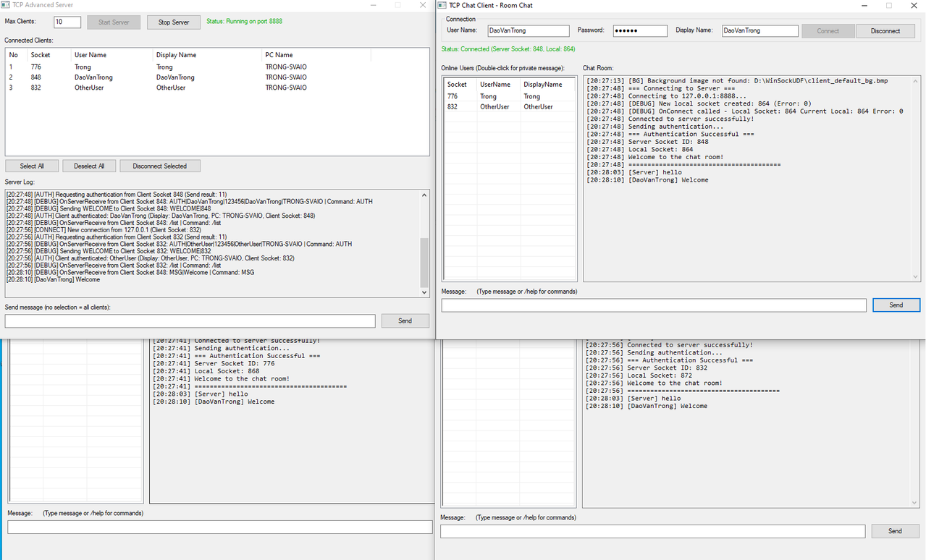Image resolution: width=926 pixels, height=560 pixels.
Task: Close the TCP Chat Client window
Action: coord(915,5)
